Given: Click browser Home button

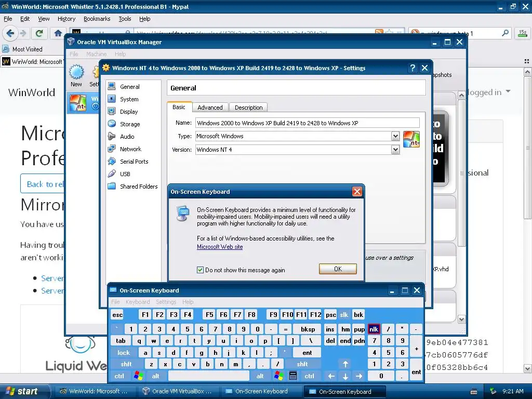Looking at the screenshot, I should point(58,33).
